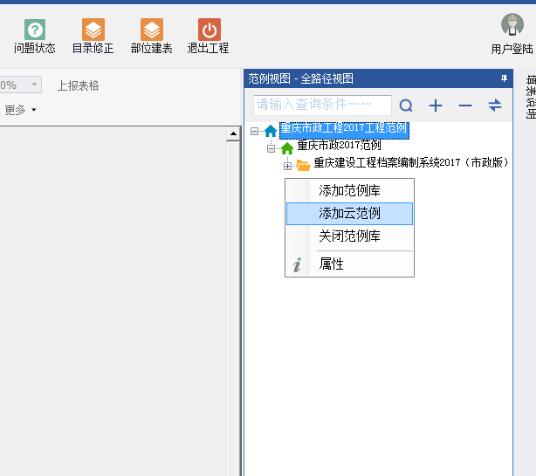Image resolution: width=536 pixels, height=476 pixels.
Task: Collapse the 重庆市政2017范例 tree node
Action: pyautogui.click(x=271, y=149)
